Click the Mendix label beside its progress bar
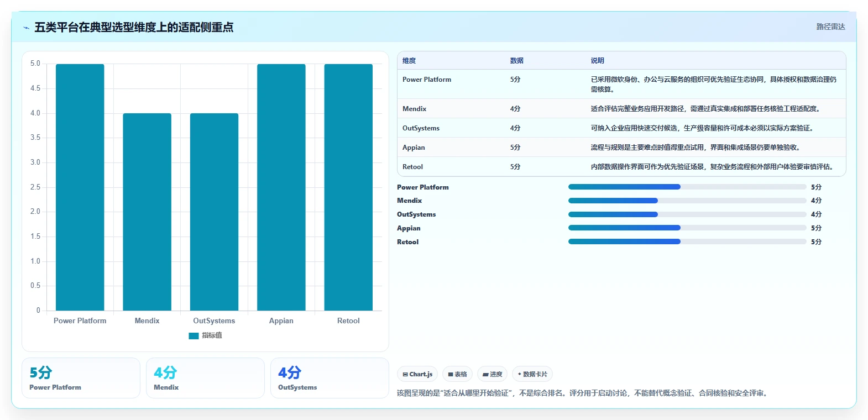This screenshot has height=420, width=868. pos(410,201)
